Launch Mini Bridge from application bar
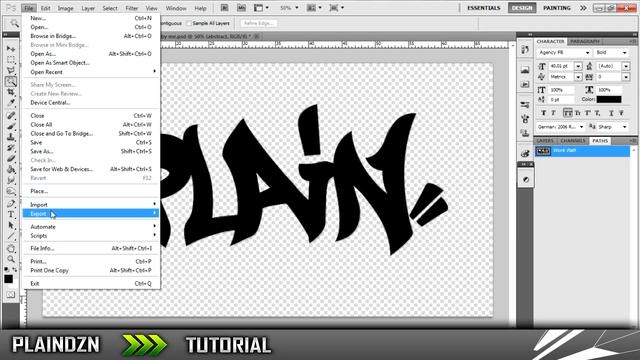 [241, 8]
